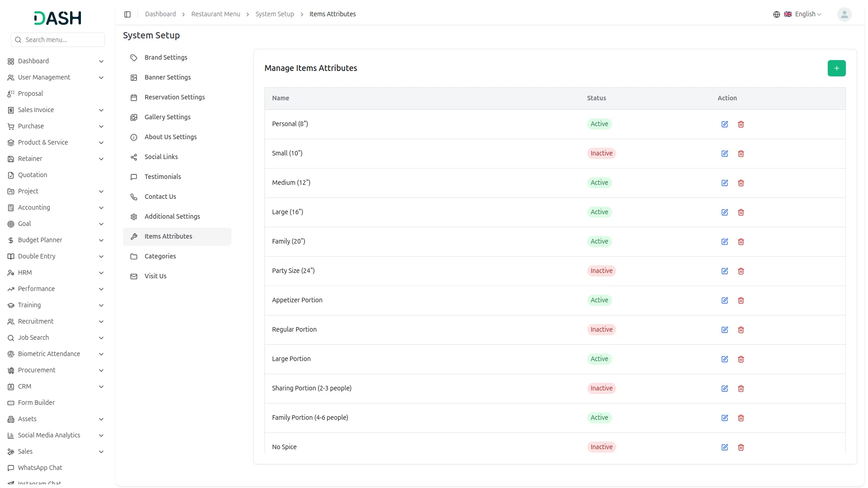Click the green add attribute plus button
The width and height of the screenshot is (868, 488).
click(x=836, y=68)
